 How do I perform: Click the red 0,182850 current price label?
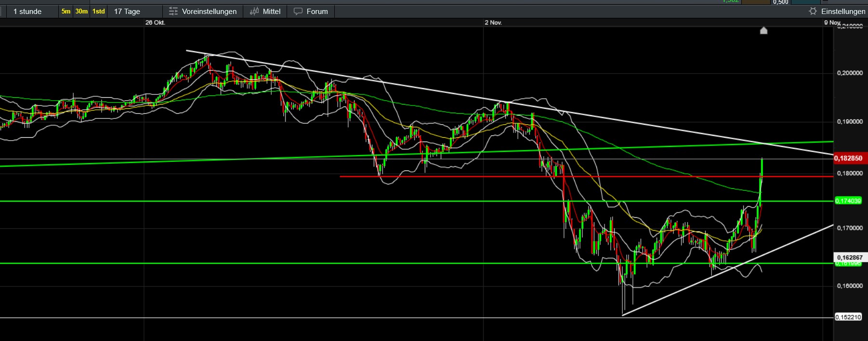[x=848, y=158]
